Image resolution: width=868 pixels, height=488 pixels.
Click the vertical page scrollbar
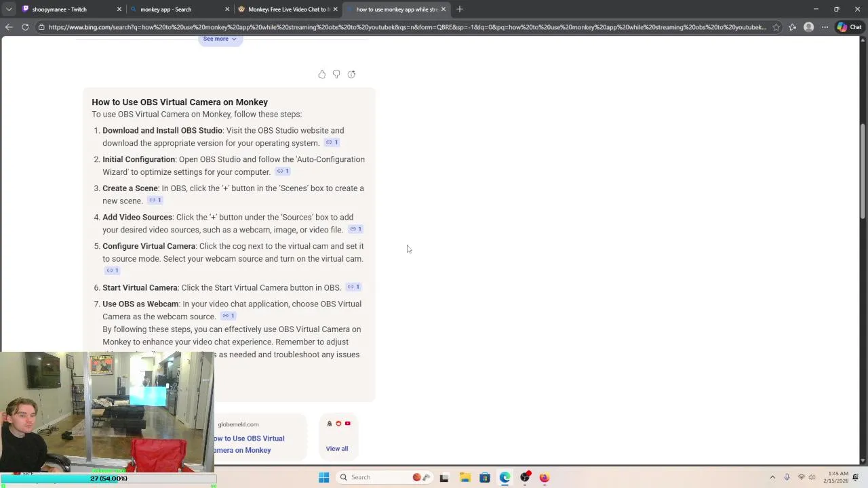(x=863, y=172)
